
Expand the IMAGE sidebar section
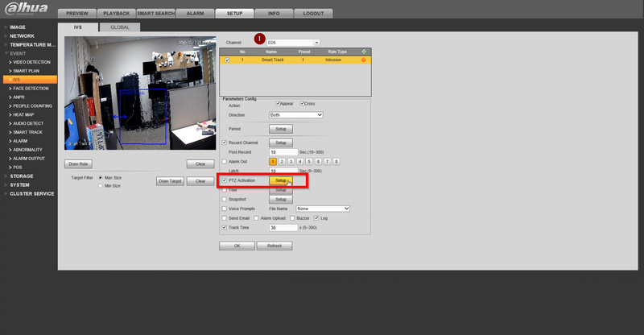point(17,27)
